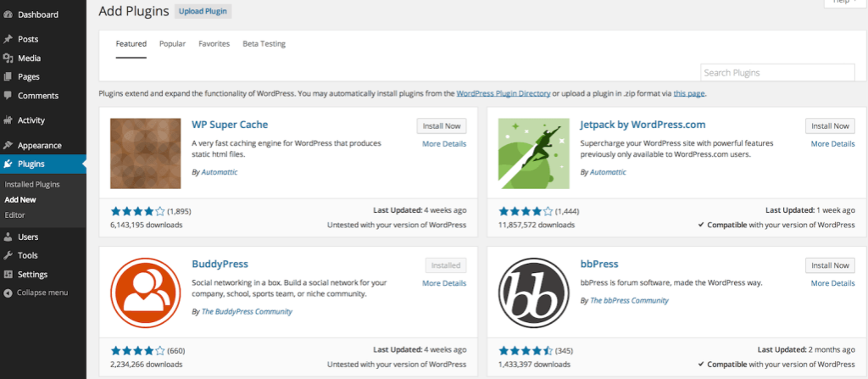
Task: Follow the 'this page' upload link
Action: click(689, 93)
